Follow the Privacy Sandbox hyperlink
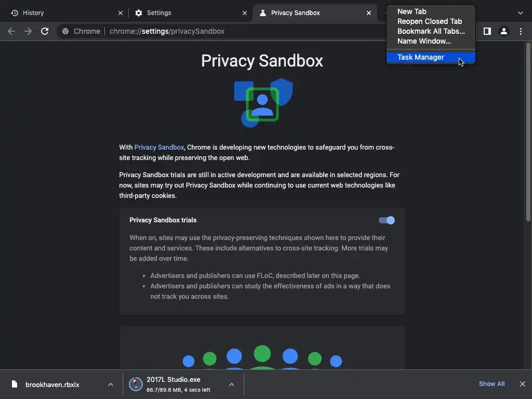Image resolution: width=532 pixels, height=399 pixels. [x=159, y=147]
